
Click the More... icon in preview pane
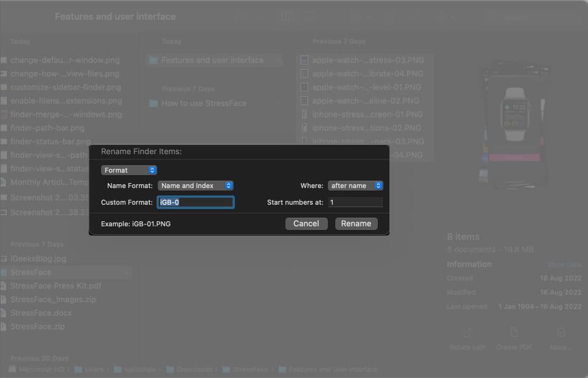pos(561,332)
